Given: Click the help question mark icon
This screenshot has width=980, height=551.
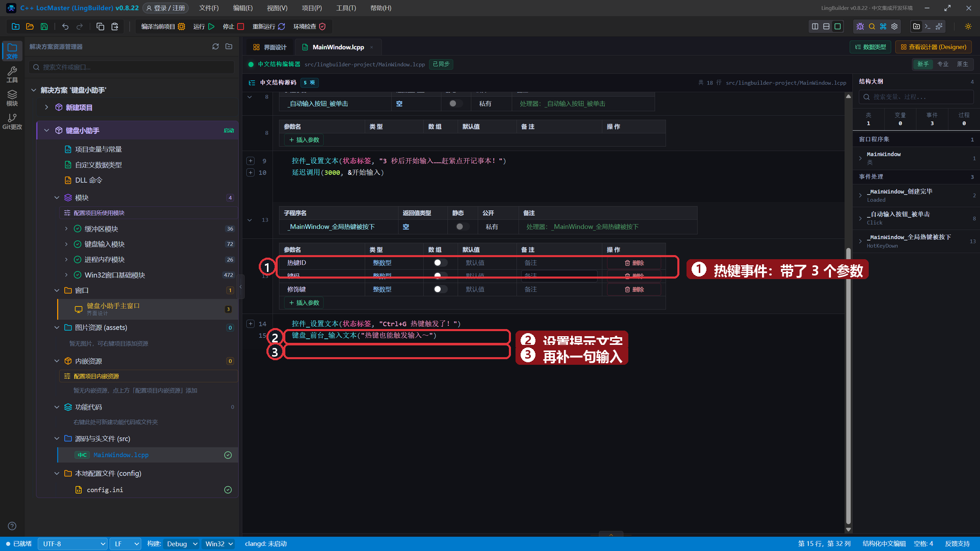Looking at the screenshot, I should (x=12, y=526).
